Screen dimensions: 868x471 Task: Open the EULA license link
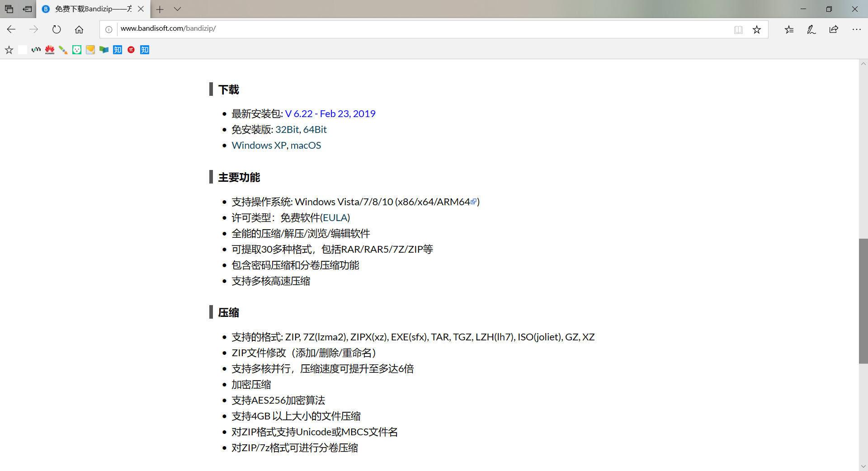[x=335, y=218]
